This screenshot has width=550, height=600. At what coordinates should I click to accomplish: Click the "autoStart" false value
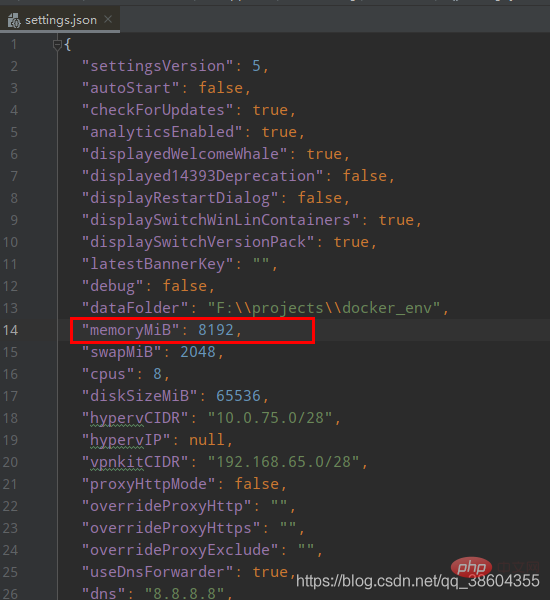click(220, 88)
